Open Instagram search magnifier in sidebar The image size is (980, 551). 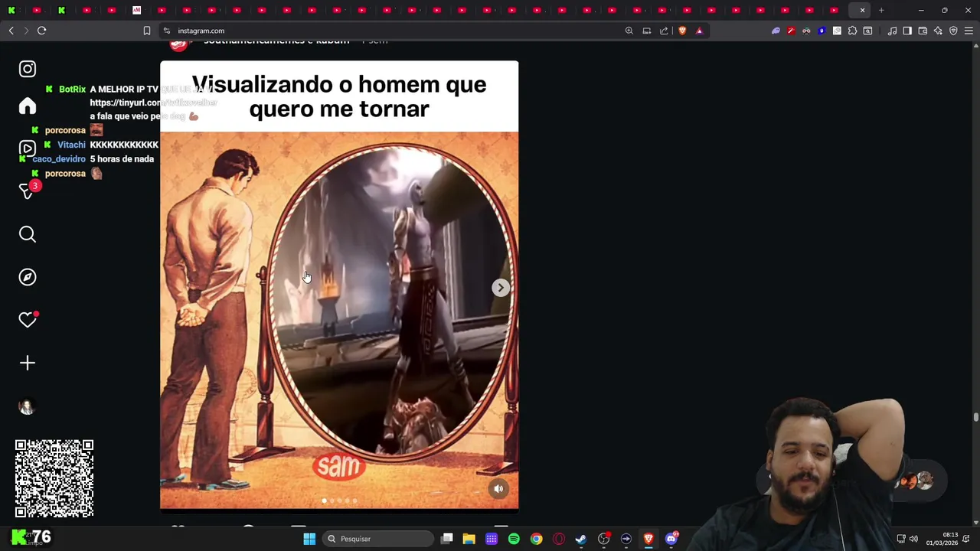point(28,234)
